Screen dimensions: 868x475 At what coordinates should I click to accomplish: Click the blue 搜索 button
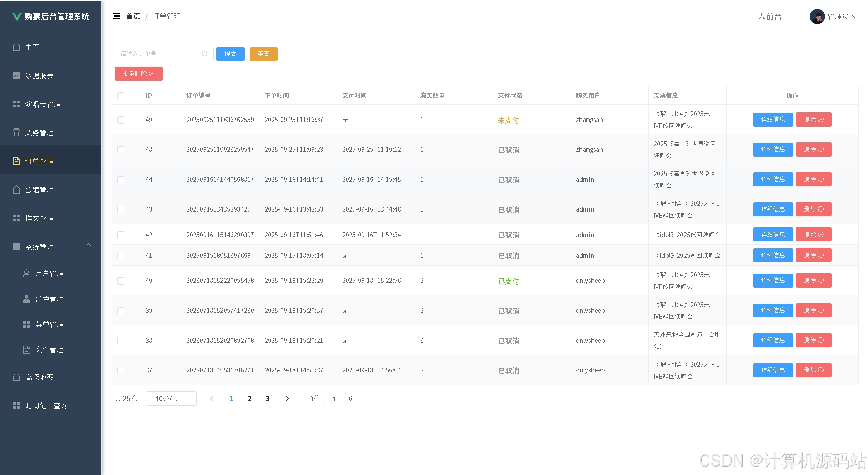[230, 54]
